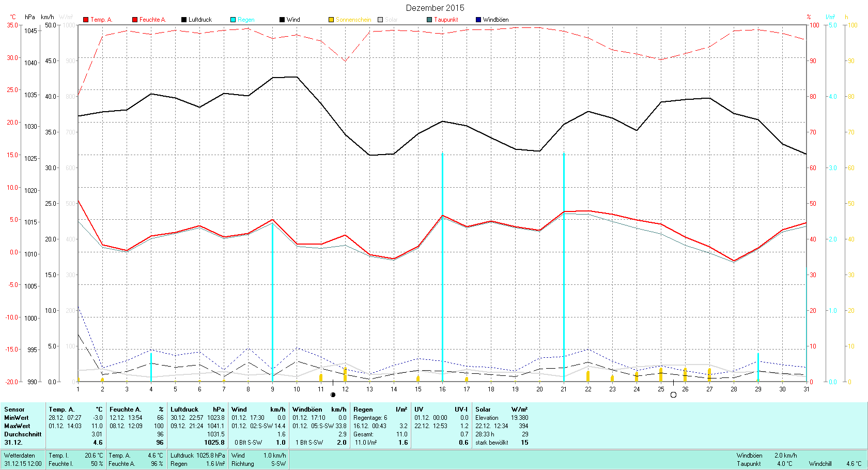Click the MaxWert row label

pyautogui.click(x=17, y=426)
